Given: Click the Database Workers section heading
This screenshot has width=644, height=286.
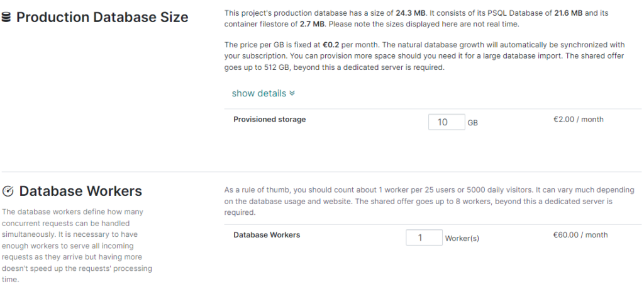Looking at the screenshot, I should coord(80,192).
